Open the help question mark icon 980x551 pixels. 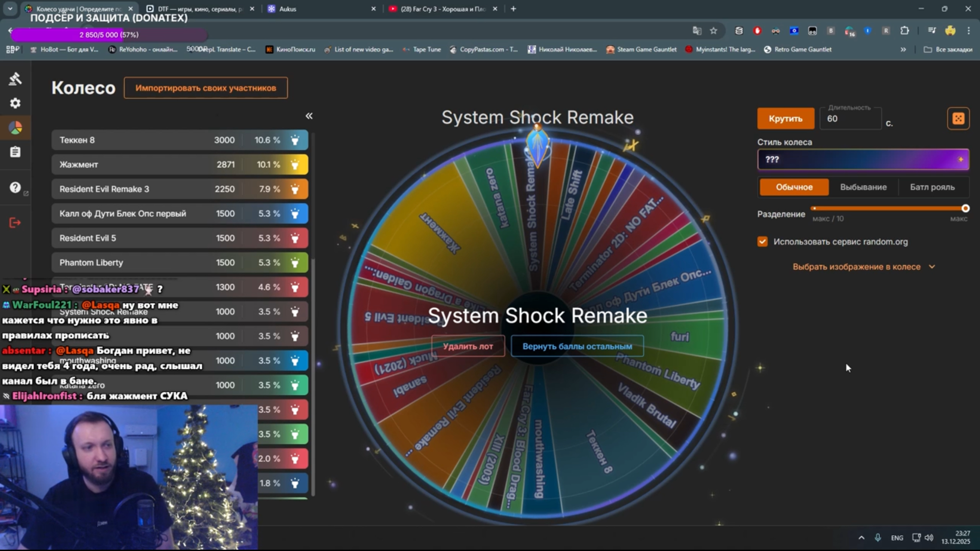(15, 187)
